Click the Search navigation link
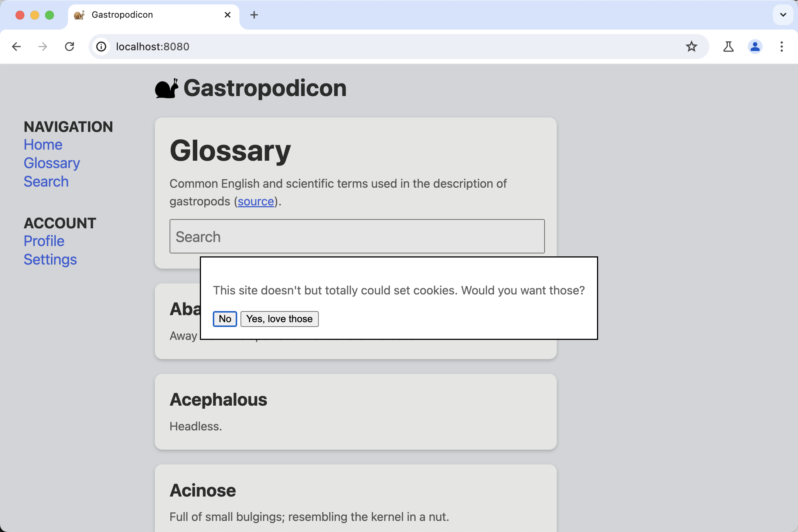 (x=46, y=182)
